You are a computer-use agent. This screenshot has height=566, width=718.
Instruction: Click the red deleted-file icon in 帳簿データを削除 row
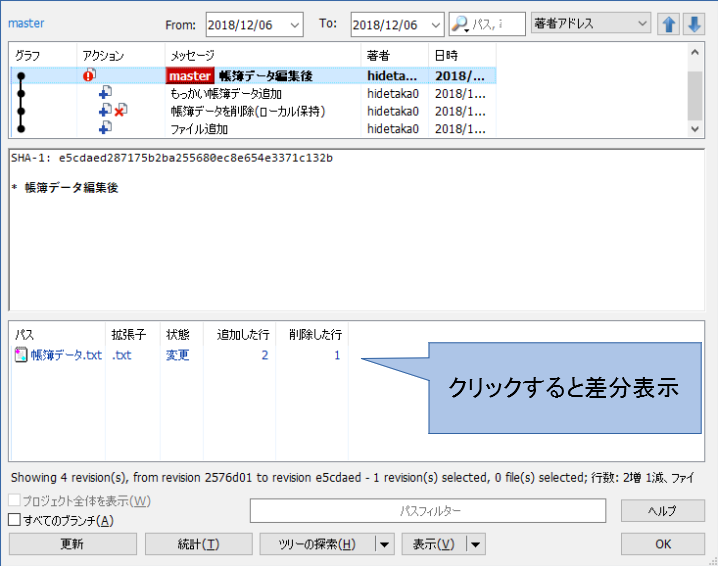(120, 110)
